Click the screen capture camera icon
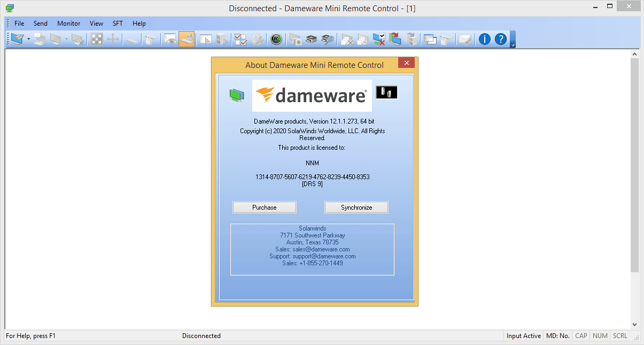 [x=296, y=39]
